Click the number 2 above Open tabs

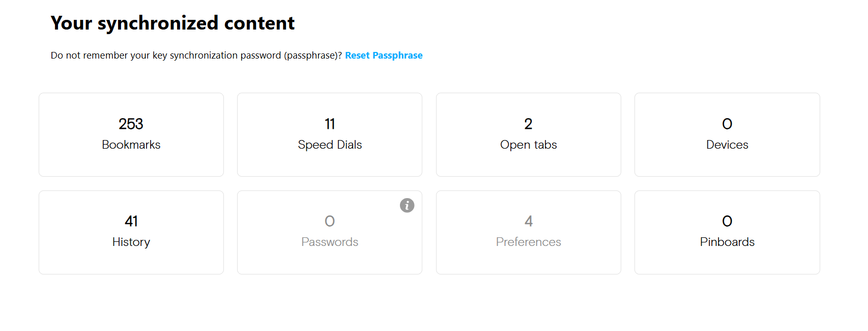[x=528, y=124]
